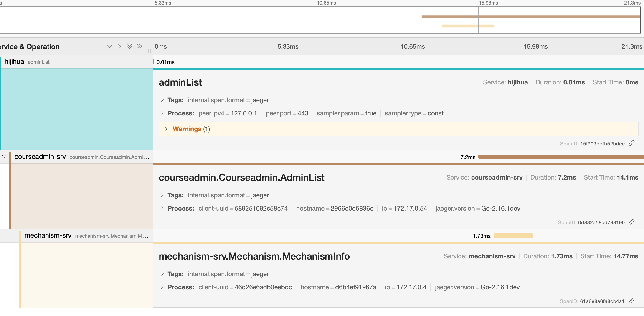Collapse one level with down chevron icon
The width and height of the screenshot is (644, 316).
pos(109,46)
